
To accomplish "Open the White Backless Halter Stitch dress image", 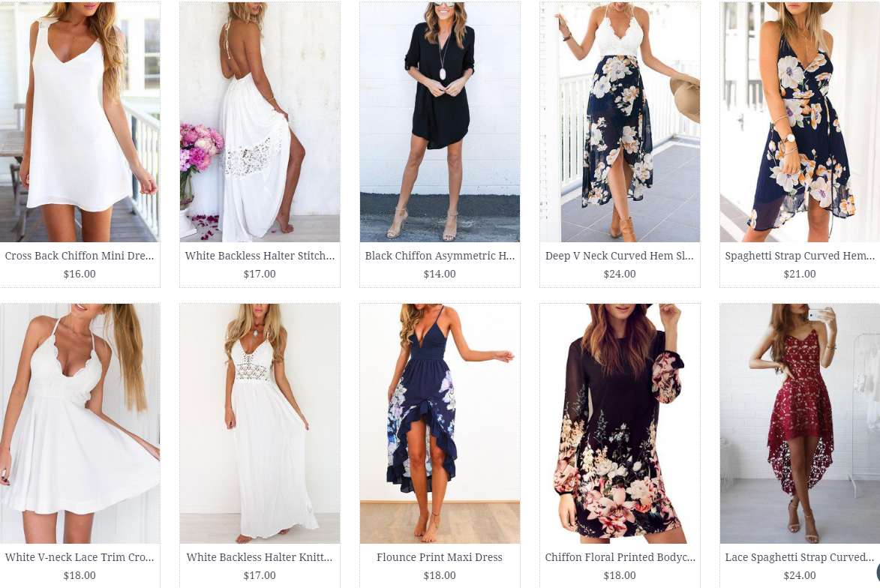I will (x=260, y=121).
